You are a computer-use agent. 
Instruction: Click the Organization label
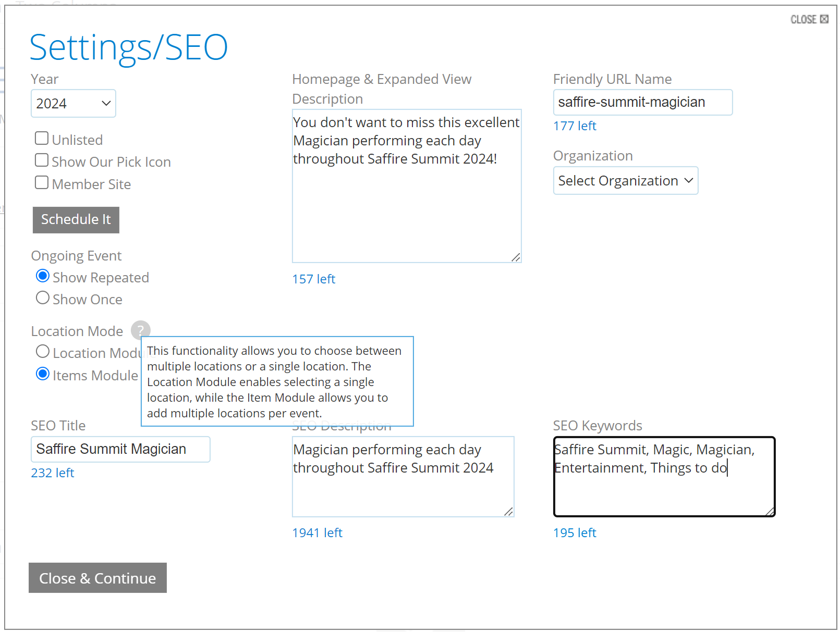[x=593, y=156]
